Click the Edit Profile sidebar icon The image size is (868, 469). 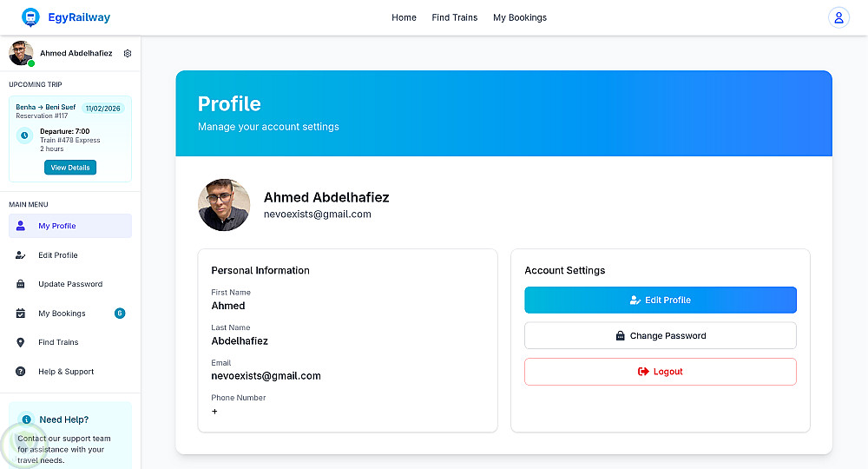(21, 255)
